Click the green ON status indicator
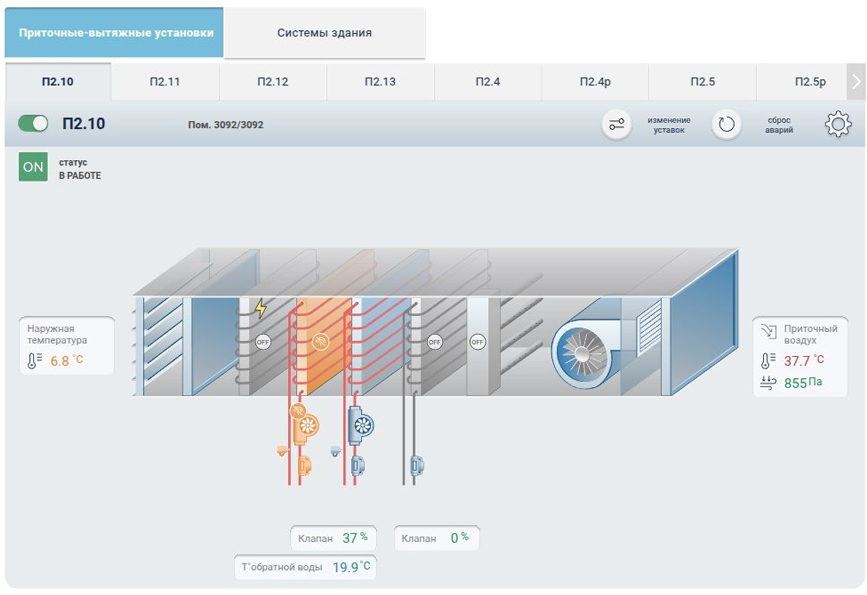Screen dimensions: 867x595 tap(33, 167)
